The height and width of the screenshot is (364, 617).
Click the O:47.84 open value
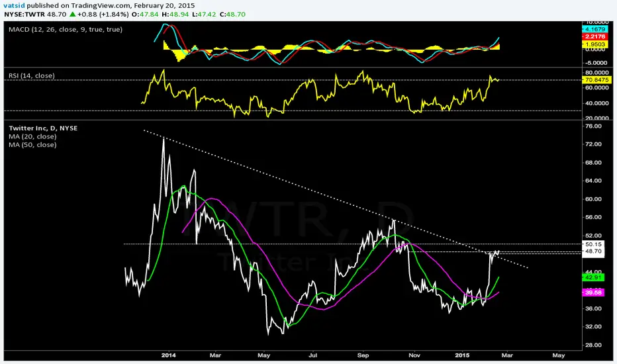145,14
